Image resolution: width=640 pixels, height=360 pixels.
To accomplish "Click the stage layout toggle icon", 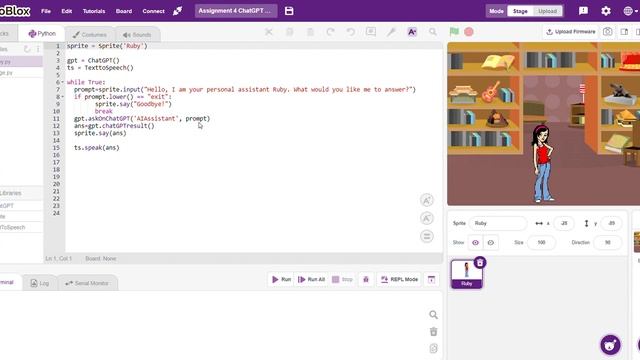I will (624, 31).
